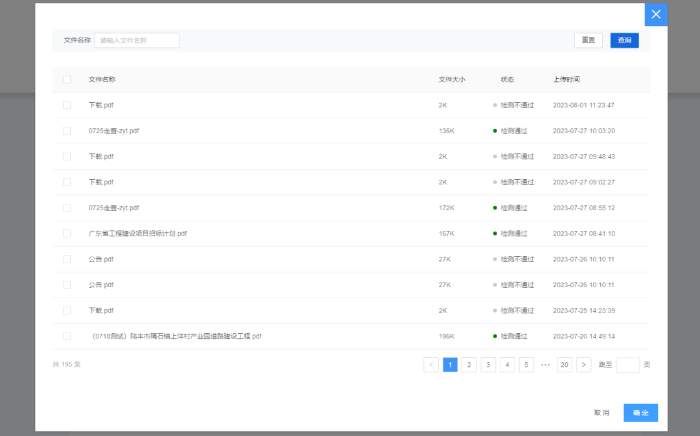Cancel with the 取消 button
The width and height of the screenshot is (700, 436).
tap(601, 412)
